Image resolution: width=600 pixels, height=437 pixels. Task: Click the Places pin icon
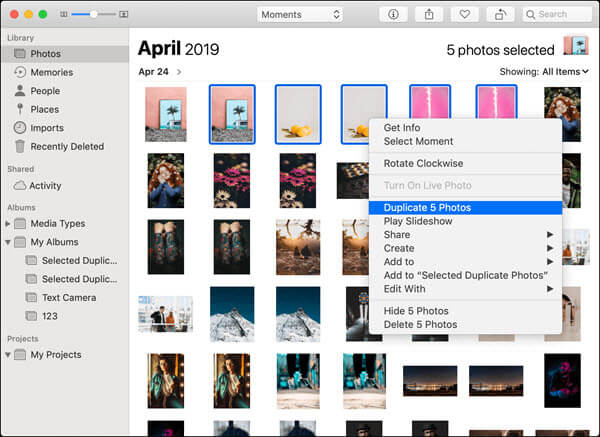click(x=20, y=109)
